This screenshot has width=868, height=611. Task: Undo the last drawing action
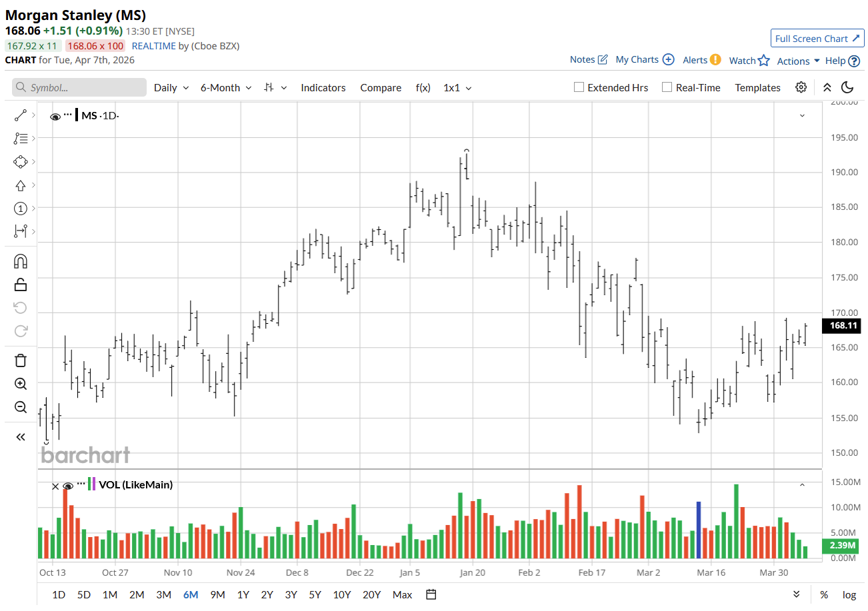click(20, 308)
